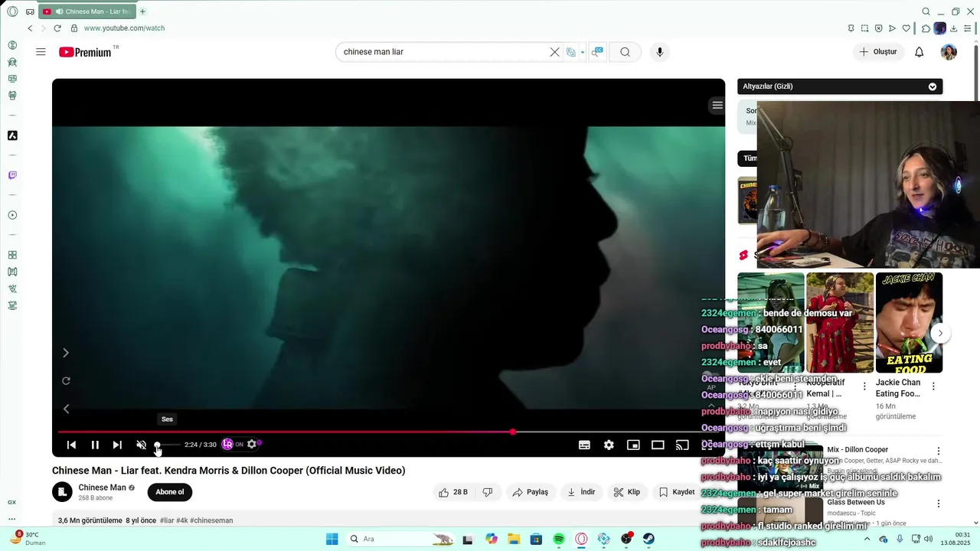This screenshot has width=980, height=551.
Task: Unmute the video with the speaker icon
Action: point(141,445)
